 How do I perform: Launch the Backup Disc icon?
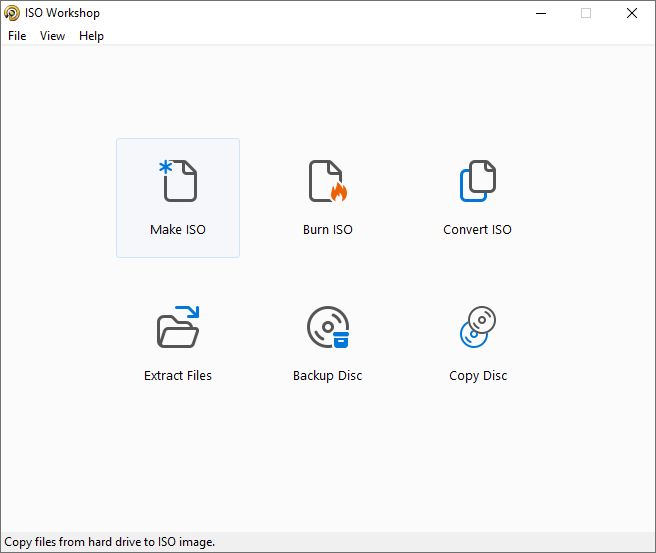(328, 327)
